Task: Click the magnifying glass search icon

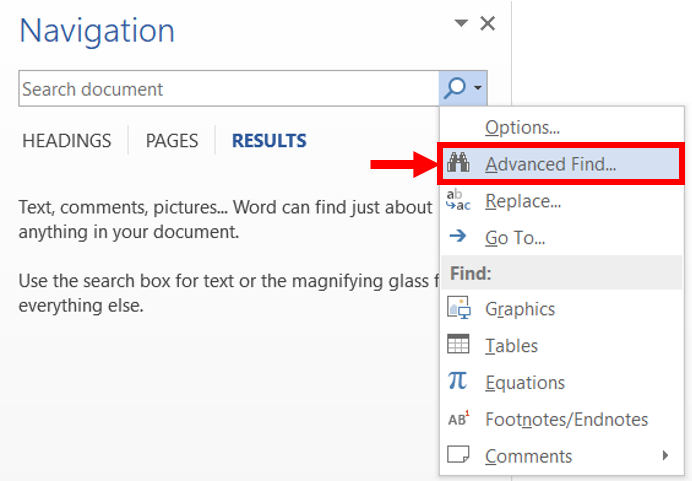Action: click(455, 88)
